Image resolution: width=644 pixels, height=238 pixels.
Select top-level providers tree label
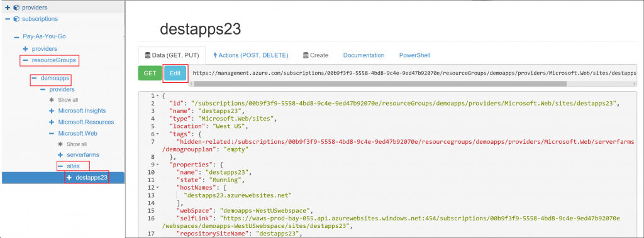coord(35,8)
